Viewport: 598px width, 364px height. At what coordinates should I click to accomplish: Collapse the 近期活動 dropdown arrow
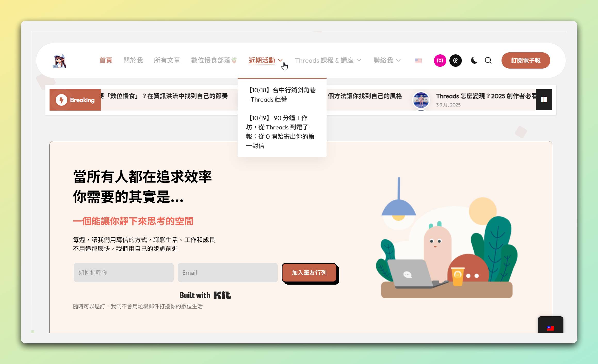coord(280,60)
